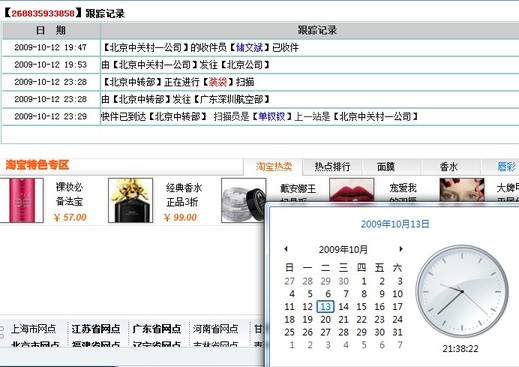Viewport: 519px width, 367px height.
Task: Select October 12 in calendar
Action: coord(308,307)
